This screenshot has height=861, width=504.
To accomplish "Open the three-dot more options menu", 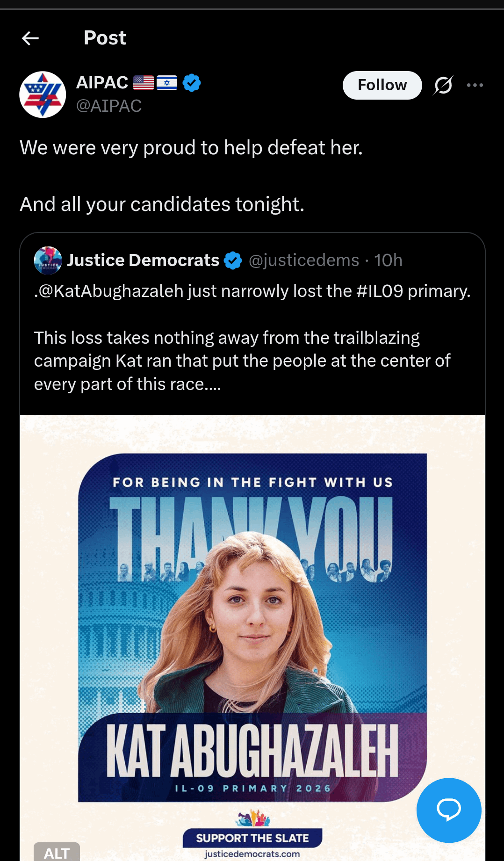I will coord(475,85).
